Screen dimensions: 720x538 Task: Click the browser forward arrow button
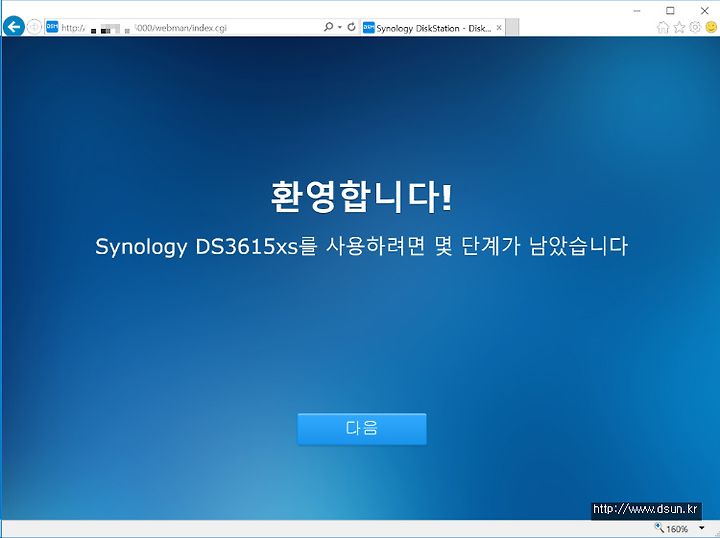pos(34,27)
